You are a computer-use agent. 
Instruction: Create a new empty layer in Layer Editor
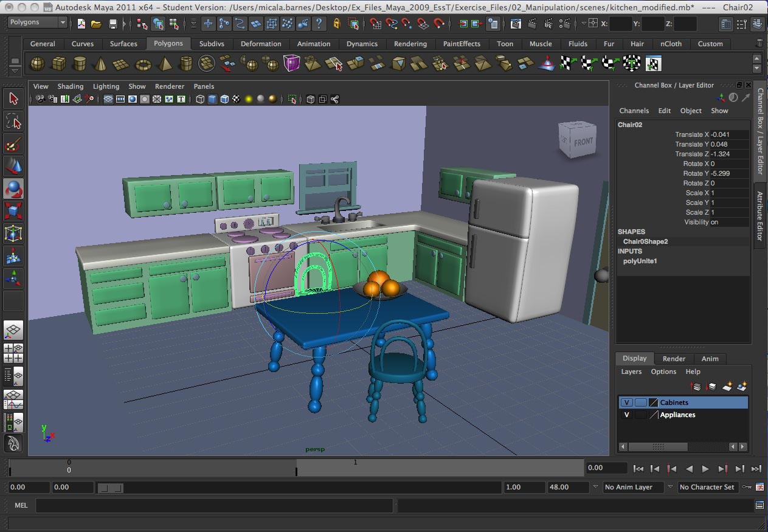tap(727, 386)
